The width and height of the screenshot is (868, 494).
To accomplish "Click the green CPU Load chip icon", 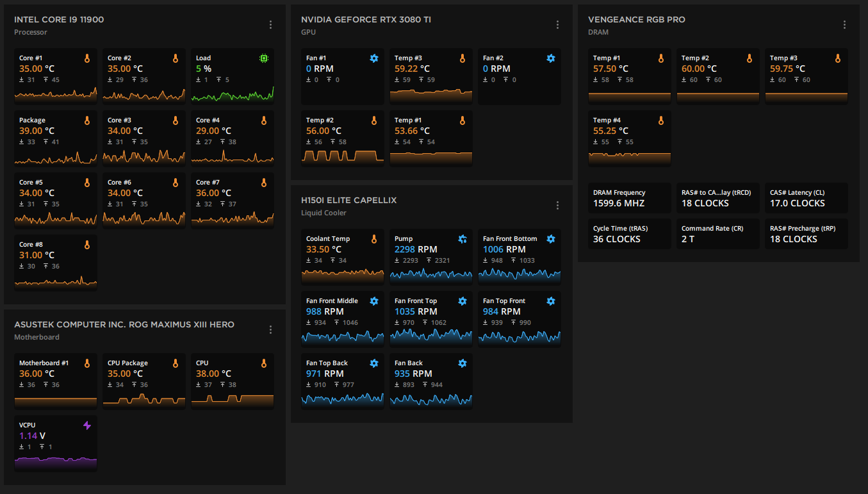I will tap(264, 58).
